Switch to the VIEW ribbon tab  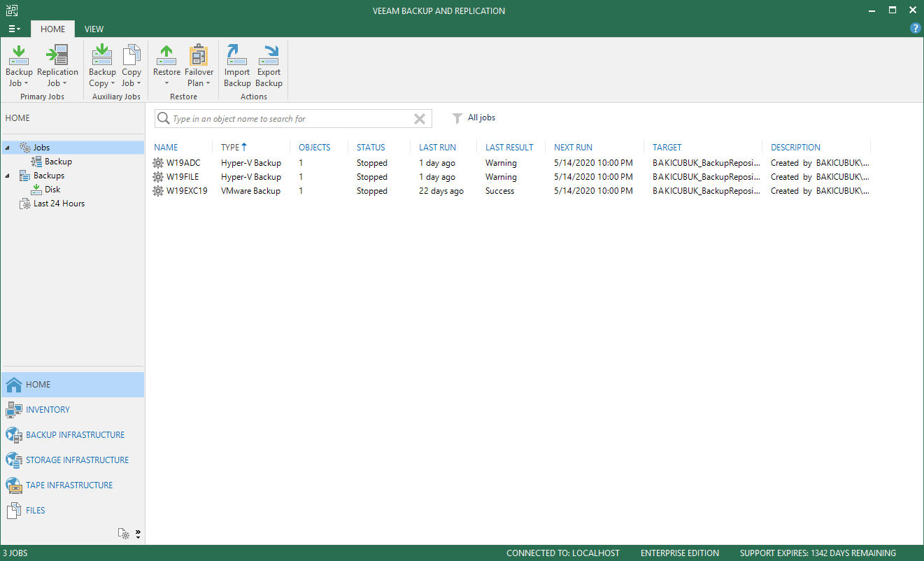94,29
